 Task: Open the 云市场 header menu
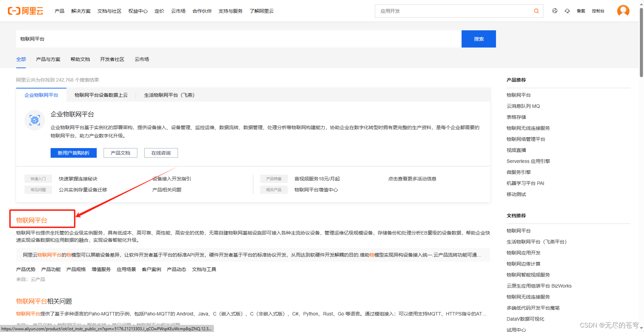click(x=178, y=11)
